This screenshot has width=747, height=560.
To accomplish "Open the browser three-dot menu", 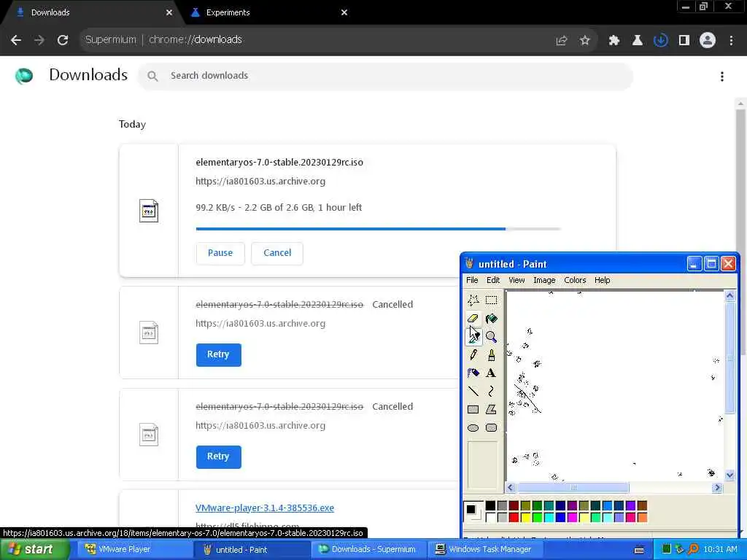I will [731, 41].
